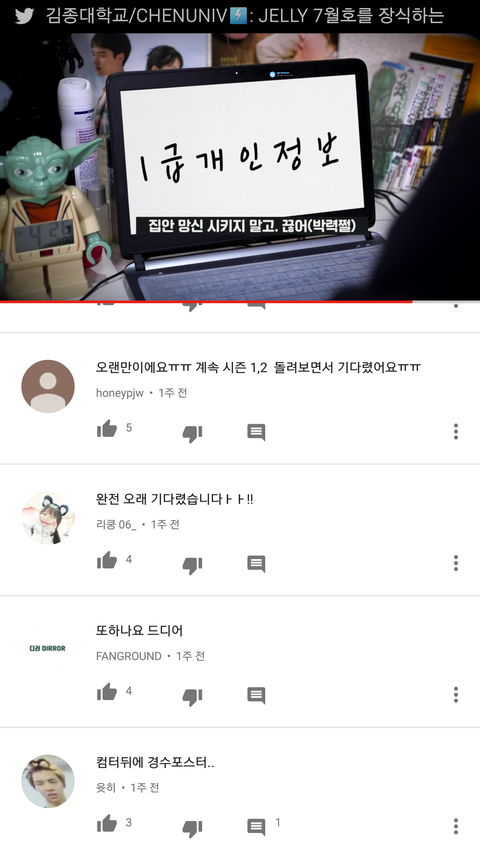Like the 리쿵 06_ comment
This screenshot has width=480, height=853.
click(x=107, y=560)
